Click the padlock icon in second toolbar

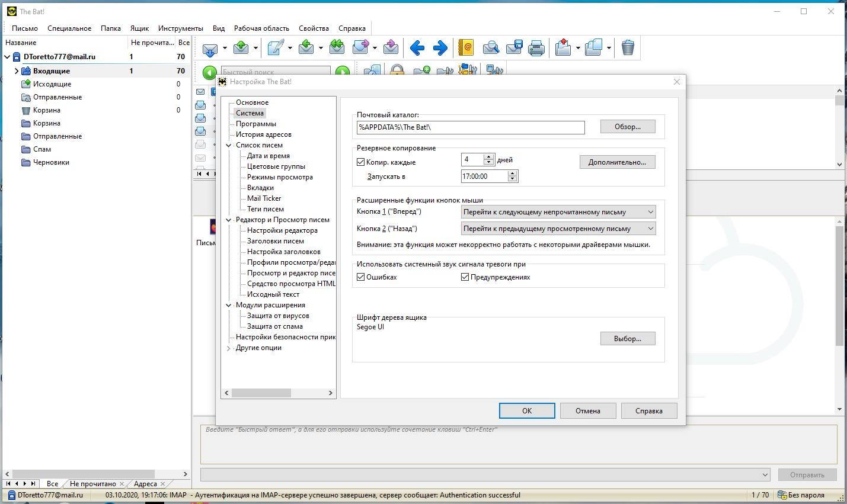397,70
